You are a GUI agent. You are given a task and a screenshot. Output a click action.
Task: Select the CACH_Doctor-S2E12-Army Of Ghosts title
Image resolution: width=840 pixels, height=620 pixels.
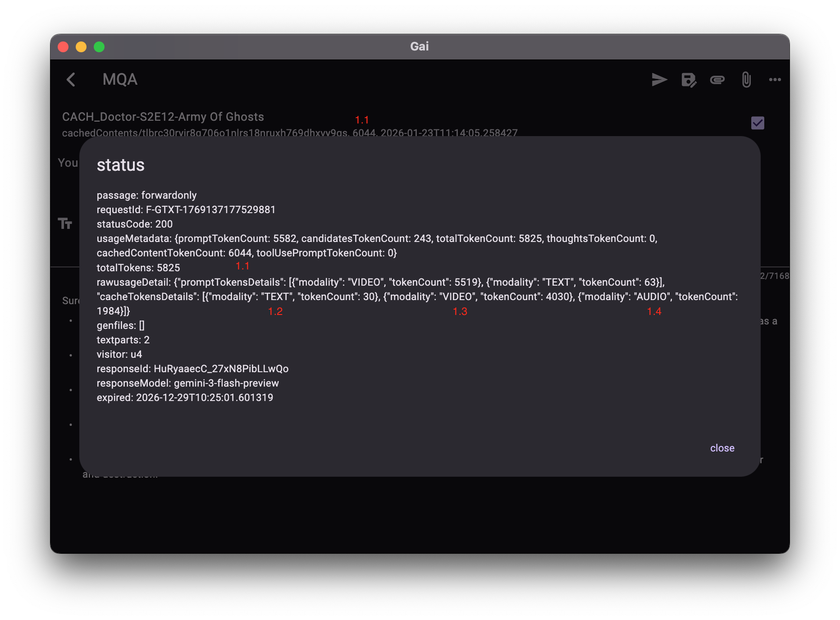pyautogui.click(x=163, y=117)
